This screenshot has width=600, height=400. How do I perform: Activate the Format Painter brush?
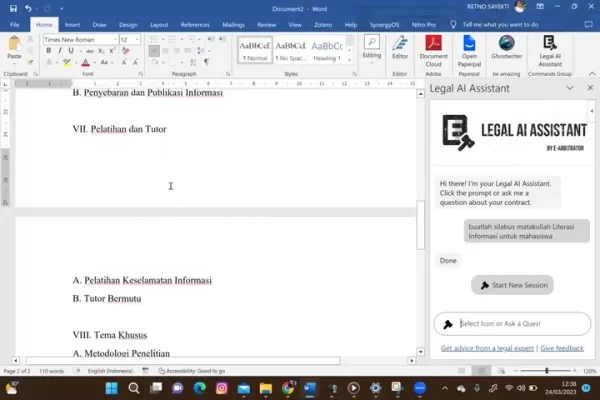[30, 62]
